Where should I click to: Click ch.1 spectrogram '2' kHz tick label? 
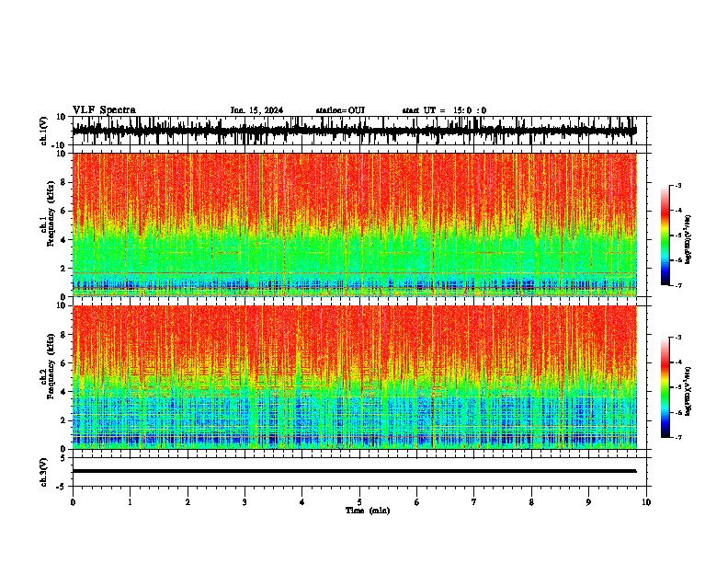(x=64, y=269)
